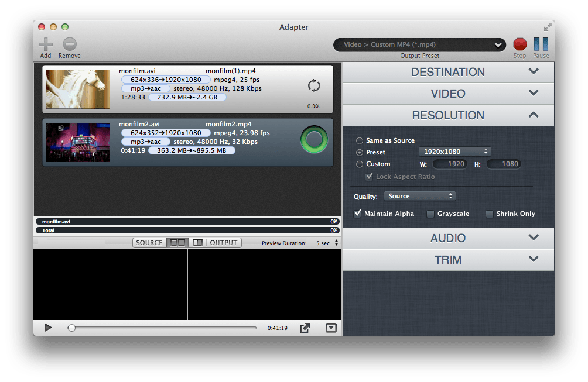The image size is (588, 382).
Task: Expand the AUDIO section
Action: point(448,238)
